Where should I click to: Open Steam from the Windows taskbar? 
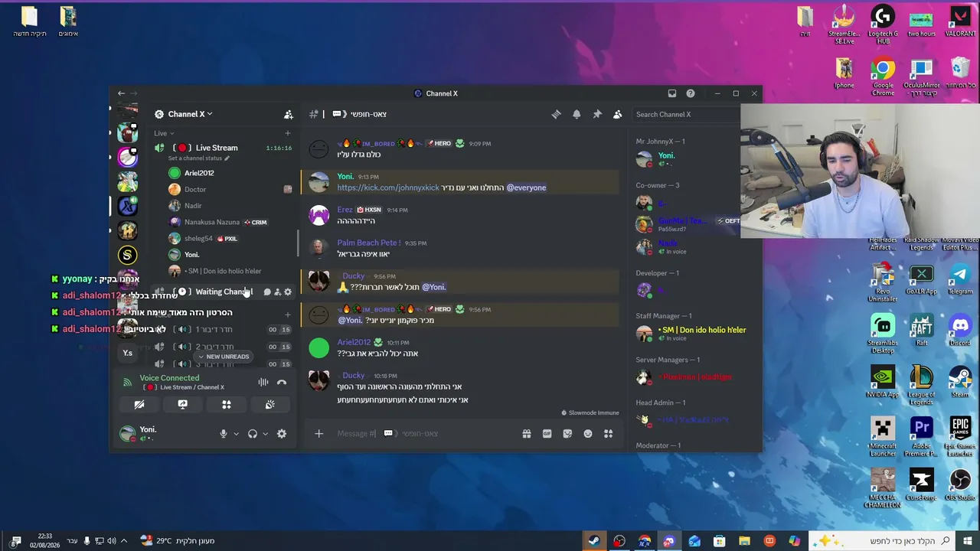(x=593, y=540)
